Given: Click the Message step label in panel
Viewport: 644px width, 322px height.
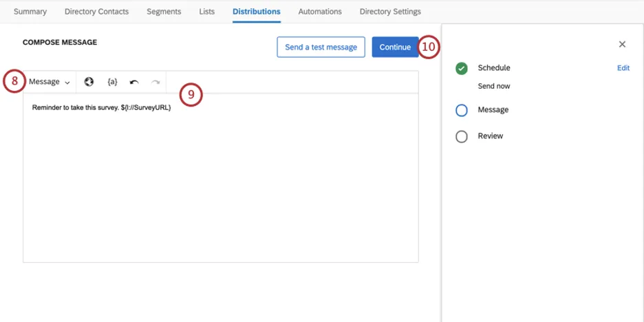Looking at the screenshot, I should coord(493,109).
